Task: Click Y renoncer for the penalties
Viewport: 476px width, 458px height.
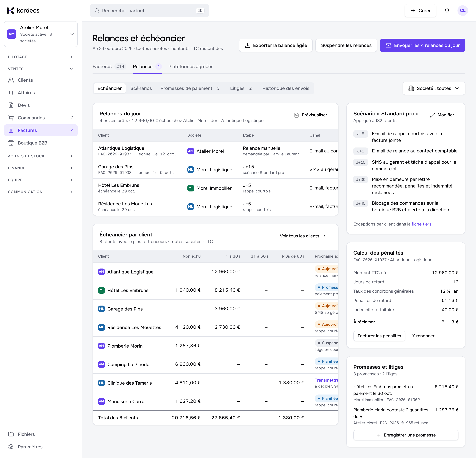Action: 423,336
